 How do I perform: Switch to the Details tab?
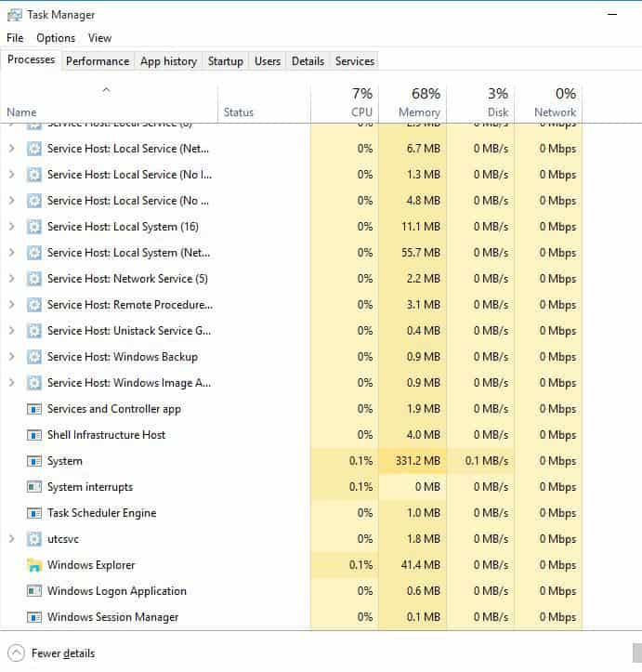click(308, 61)
